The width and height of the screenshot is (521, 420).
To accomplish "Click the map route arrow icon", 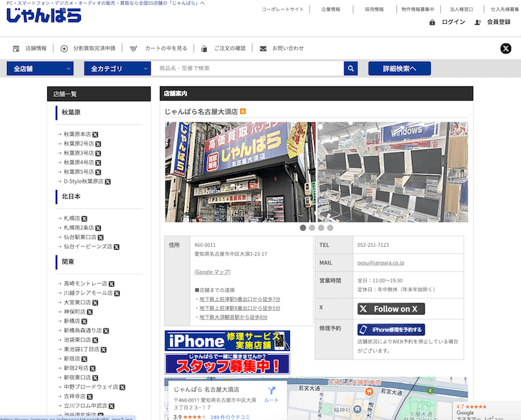I will pos(272,390).
